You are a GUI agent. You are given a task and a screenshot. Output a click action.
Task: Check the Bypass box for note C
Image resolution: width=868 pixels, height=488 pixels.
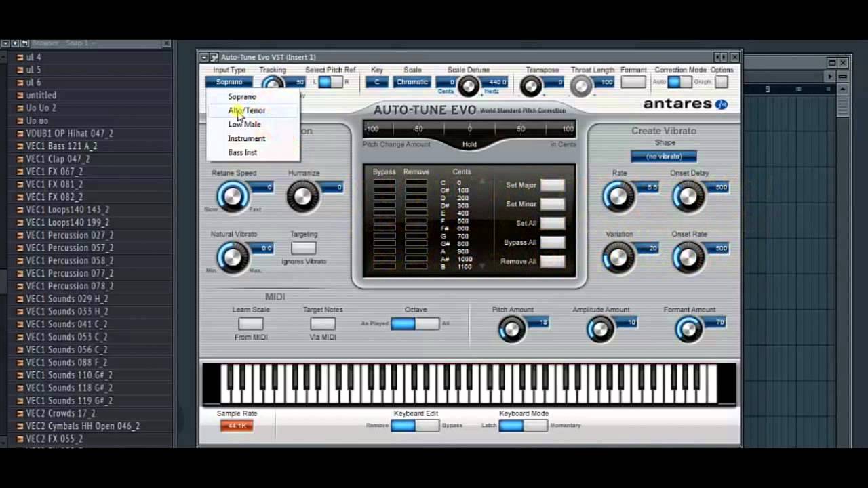tap(384, 183)
